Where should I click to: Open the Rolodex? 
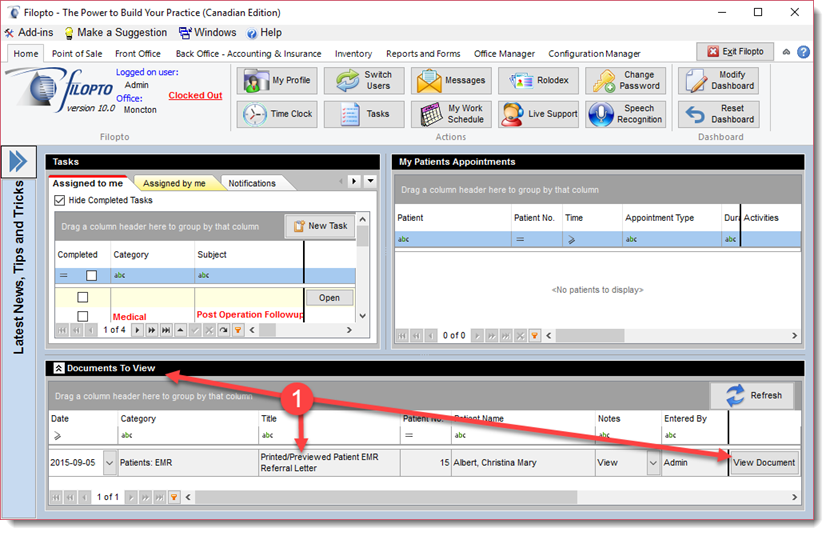539,80
